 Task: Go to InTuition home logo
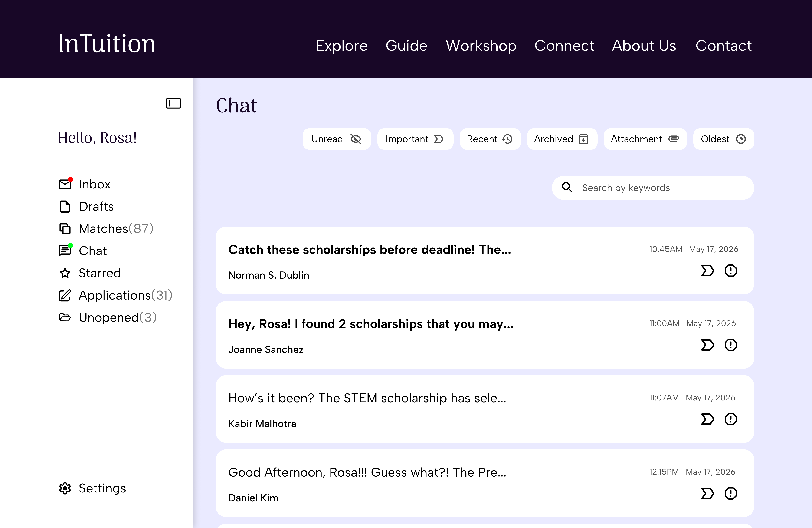[107, 44]
